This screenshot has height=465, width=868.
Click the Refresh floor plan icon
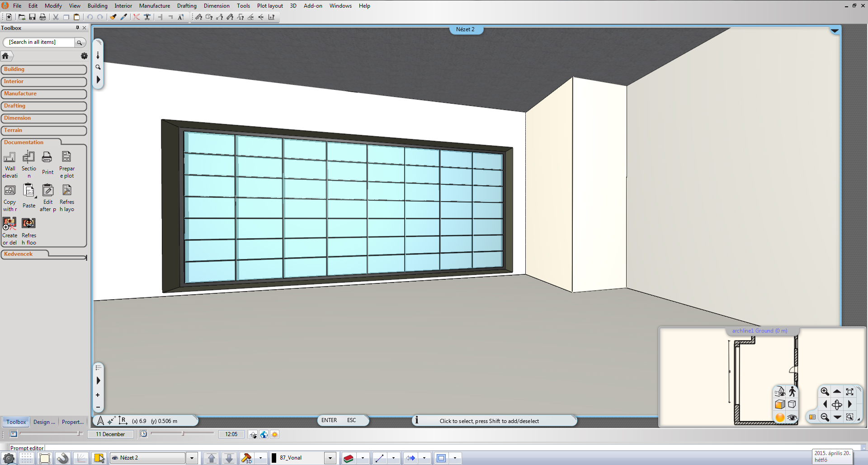tap(28, 223)
